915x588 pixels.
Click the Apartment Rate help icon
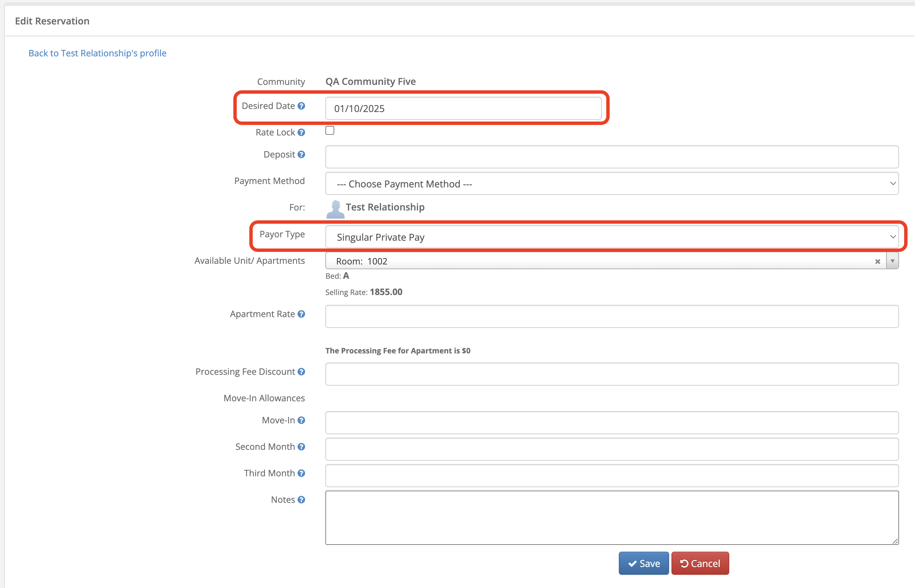click(x=301, y=314)
